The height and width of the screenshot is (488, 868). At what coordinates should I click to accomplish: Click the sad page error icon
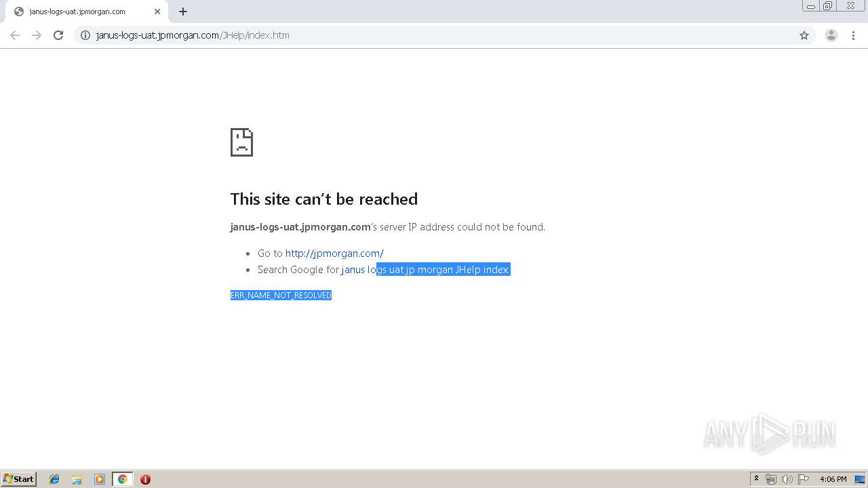(x=241, y=142)
